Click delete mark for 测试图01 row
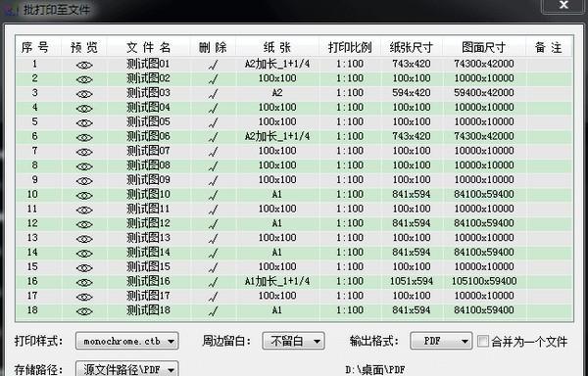This screenshot has width=588, height=376. pos(213,66)
